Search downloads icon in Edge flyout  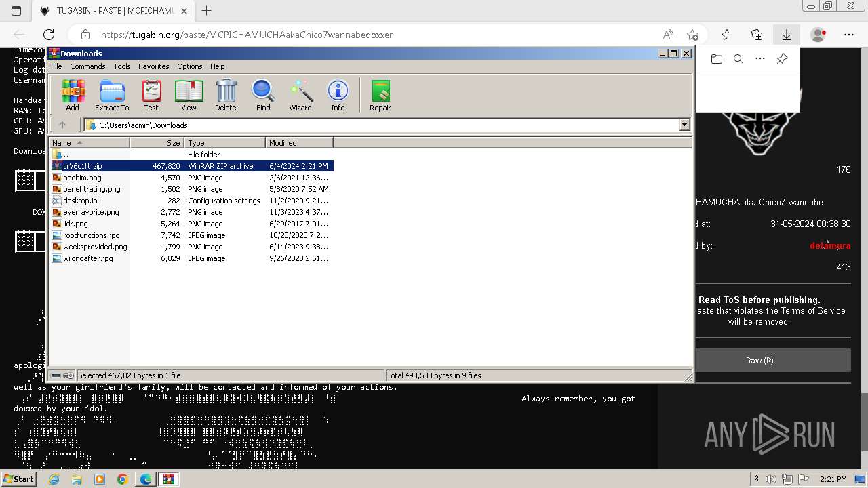(738, 59)
